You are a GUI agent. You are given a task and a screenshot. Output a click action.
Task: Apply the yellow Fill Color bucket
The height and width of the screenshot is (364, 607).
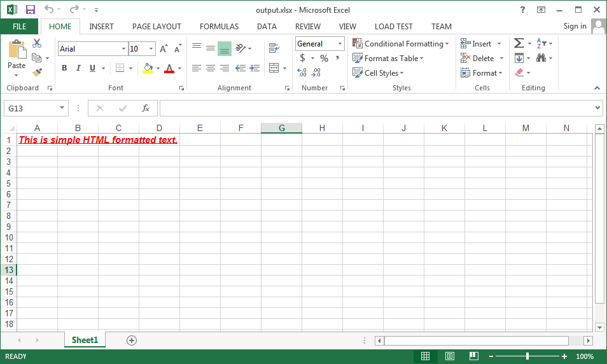[148, 68]
